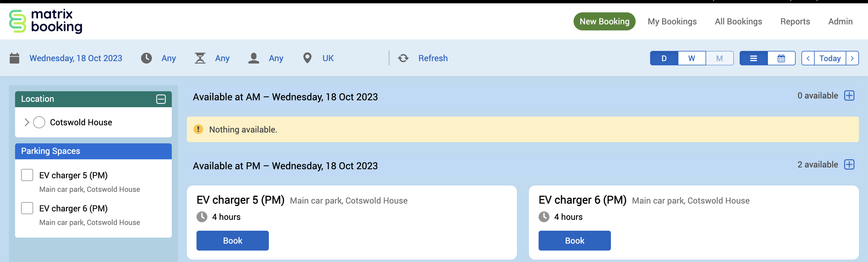868x262 pixels.
Task: Select the W week view toggle
Action: [x=691, y=58]
